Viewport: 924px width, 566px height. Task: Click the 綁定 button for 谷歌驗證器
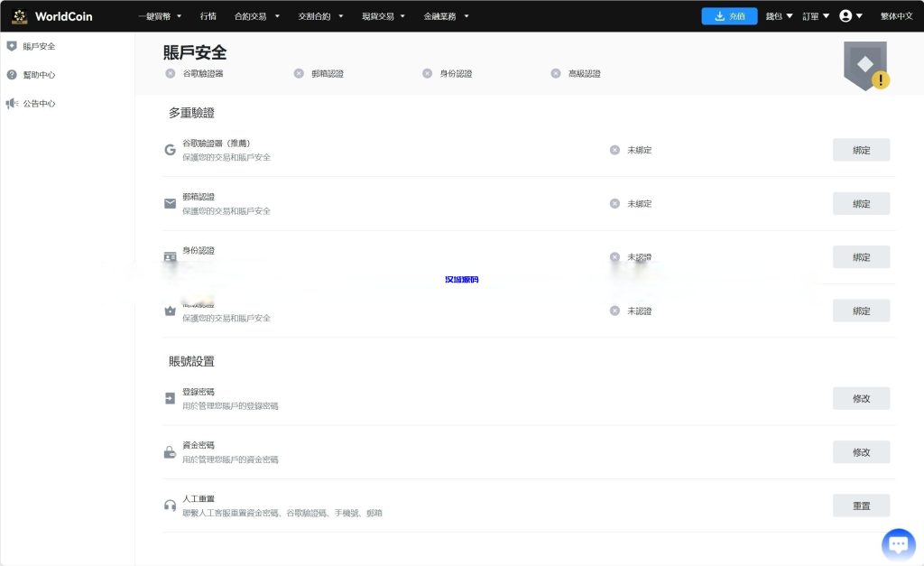(861, 149)
